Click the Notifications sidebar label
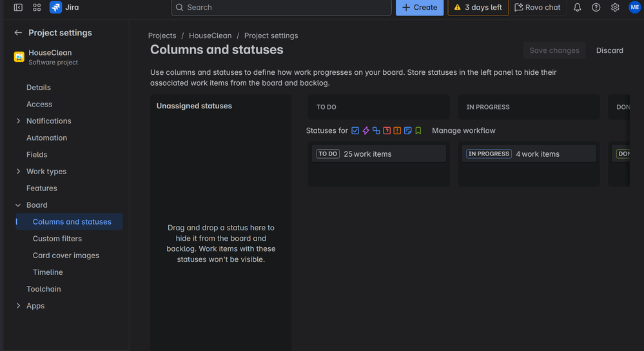Screen dimensions: 644x351 49,121
